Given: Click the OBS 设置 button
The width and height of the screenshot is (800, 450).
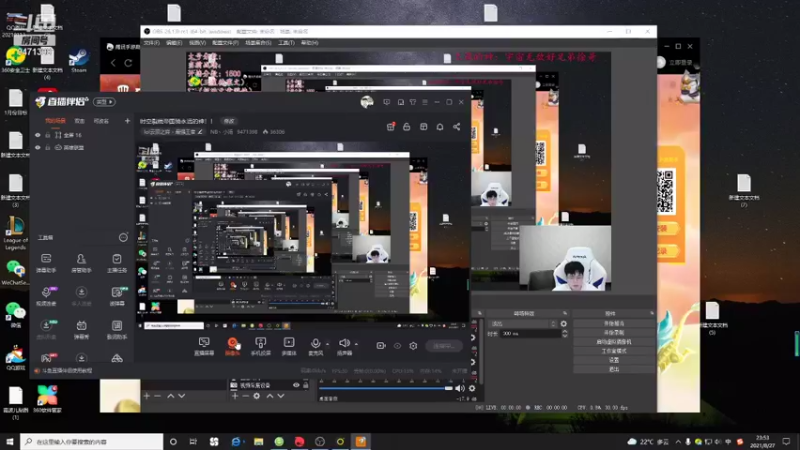Looking at the screenshot, I should (x=614, y=360).
